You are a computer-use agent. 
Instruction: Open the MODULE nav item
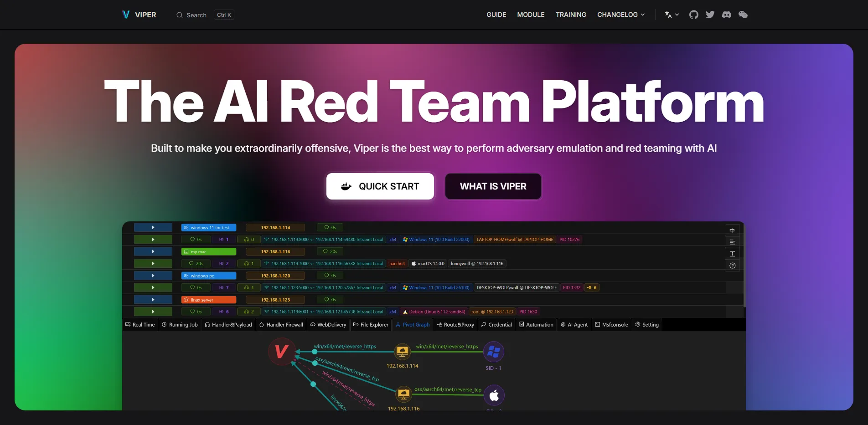[531, 15]
